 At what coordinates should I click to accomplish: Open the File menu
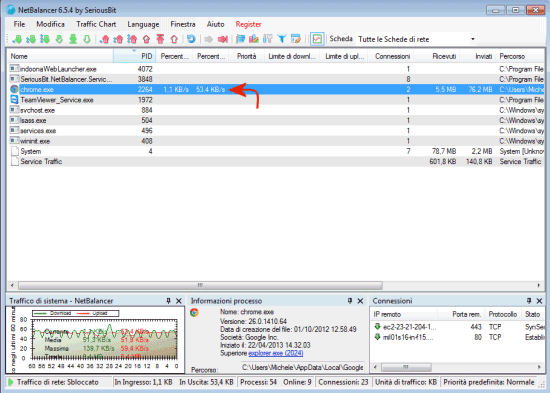coord(19,24)
